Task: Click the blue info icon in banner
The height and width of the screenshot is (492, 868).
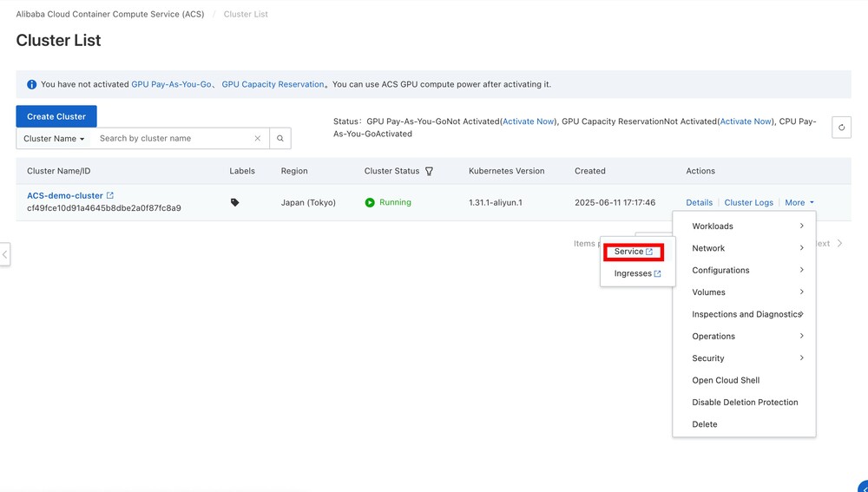Action: tap(31, 85)
